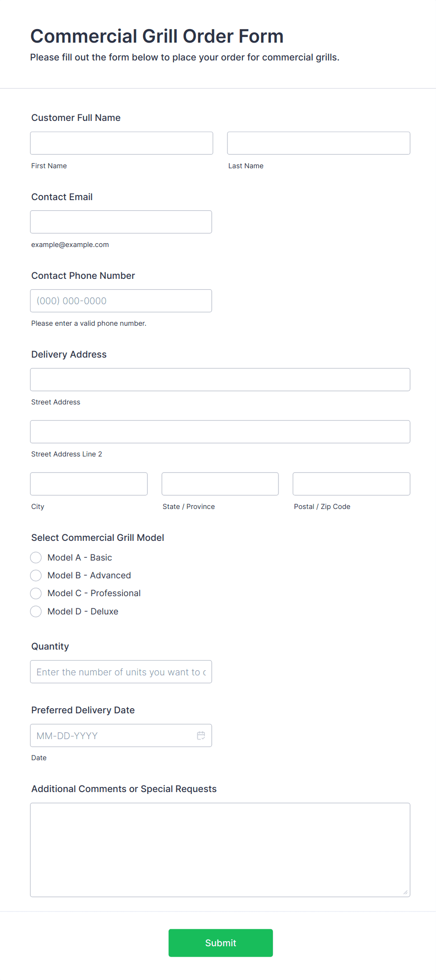This screenshot has width=436, height=980.
Task: Open the calendar icon date picker
Action: (x=201, y=735)
